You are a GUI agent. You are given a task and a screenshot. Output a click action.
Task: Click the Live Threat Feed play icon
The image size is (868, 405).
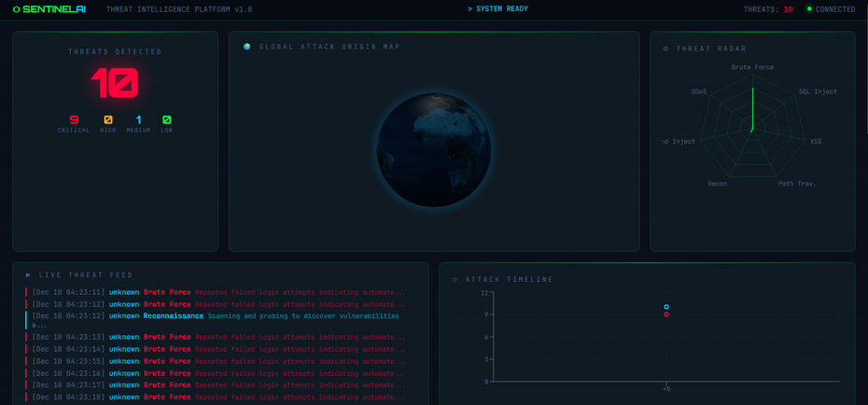pyautogui.click(x=28, y=275)
